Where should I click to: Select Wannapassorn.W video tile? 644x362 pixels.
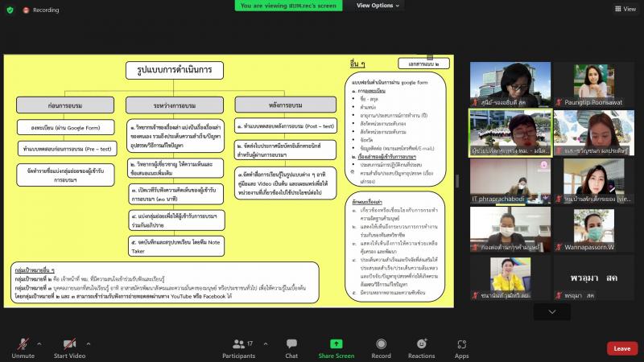tap(593, 229)
